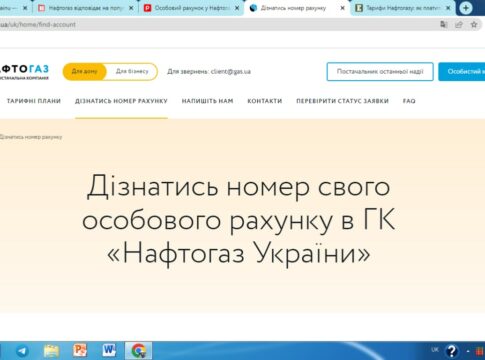Viewport: 485px width, 360px height.
Task: Select the 'Для дому' toggle option
Action: coord(85,71)
